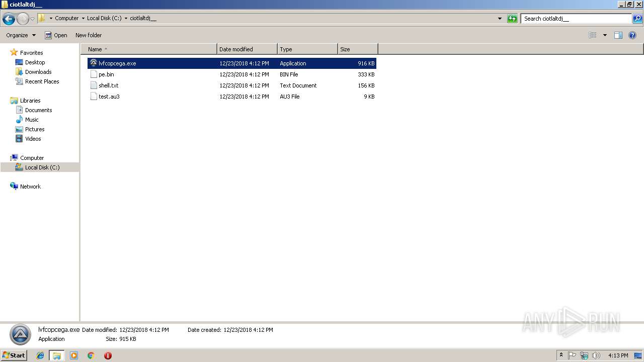Open the Videos library
This screenshot has height=362, width=644.
[33, 139]
